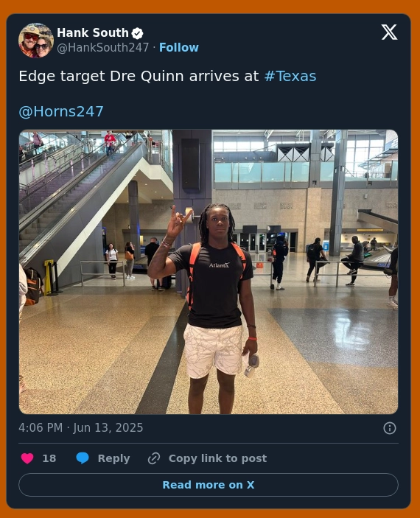The width and height of the screenshot is (420, 518).
Task: Open the #Texas hashtag
Action: [290, 77]
